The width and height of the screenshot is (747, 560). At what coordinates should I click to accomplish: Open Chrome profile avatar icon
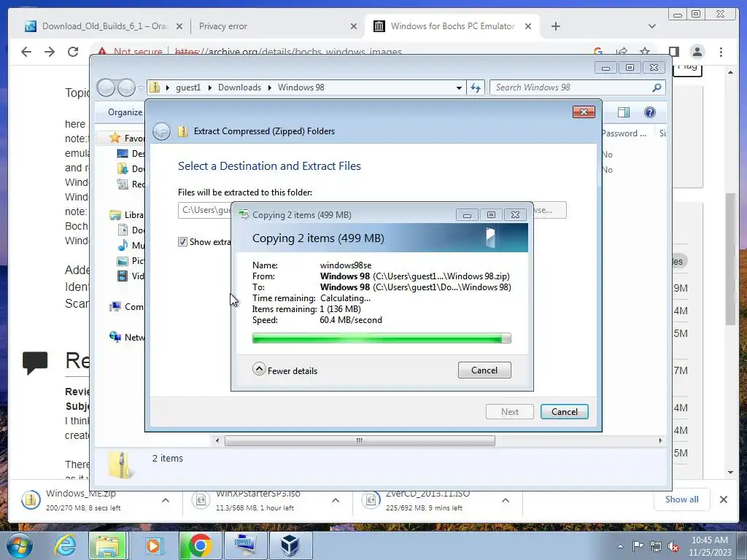pos(697,52)
